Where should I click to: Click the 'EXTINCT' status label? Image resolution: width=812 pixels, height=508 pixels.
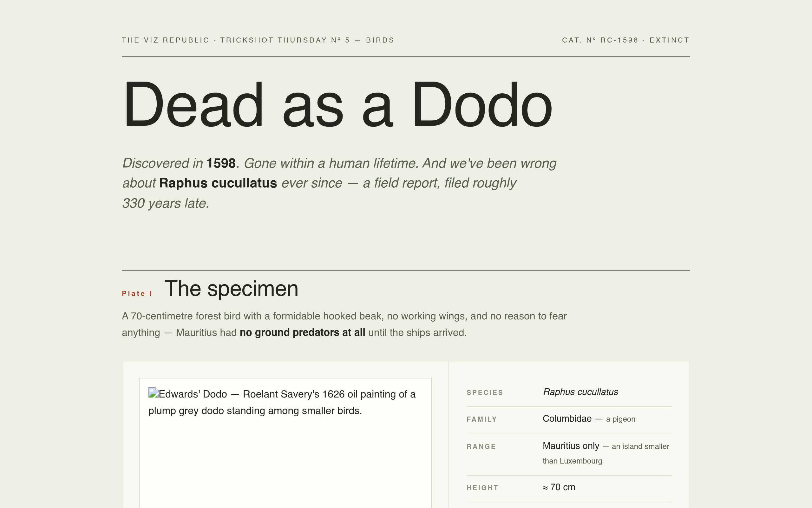[x=669, y=40]
